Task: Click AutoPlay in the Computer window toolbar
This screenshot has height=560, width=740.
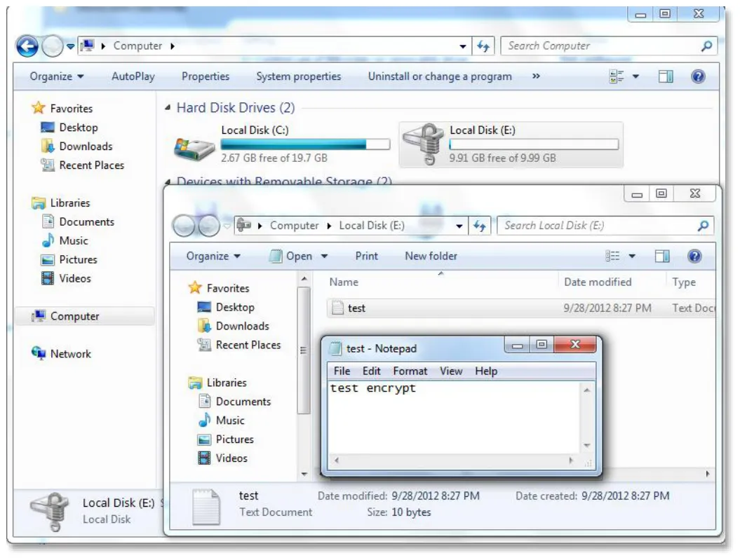Action: [x=133, y=76]
